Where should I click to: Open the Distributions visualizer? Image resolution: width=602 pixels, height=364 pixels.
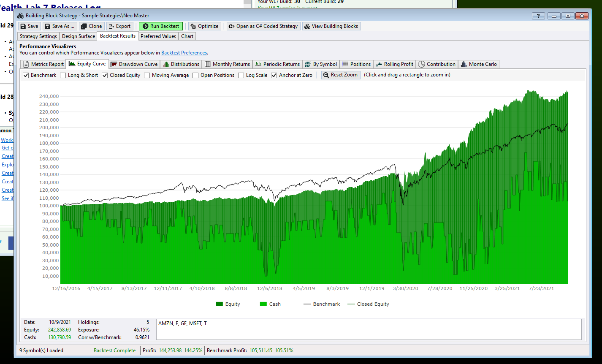point(181,64)
